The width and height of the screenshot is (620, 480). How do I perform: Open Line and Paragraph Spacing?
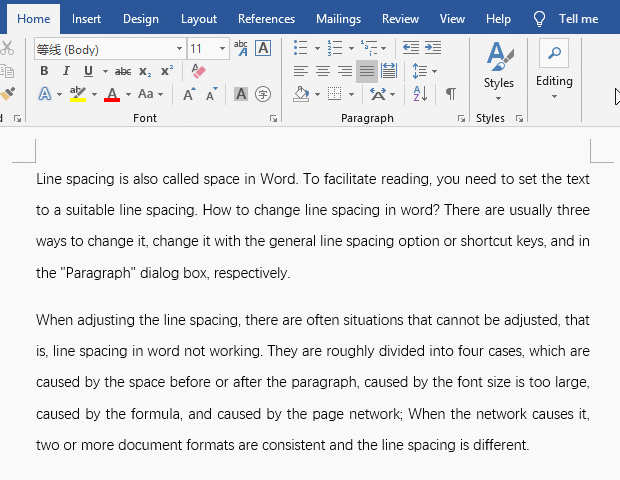click(420, 71)
